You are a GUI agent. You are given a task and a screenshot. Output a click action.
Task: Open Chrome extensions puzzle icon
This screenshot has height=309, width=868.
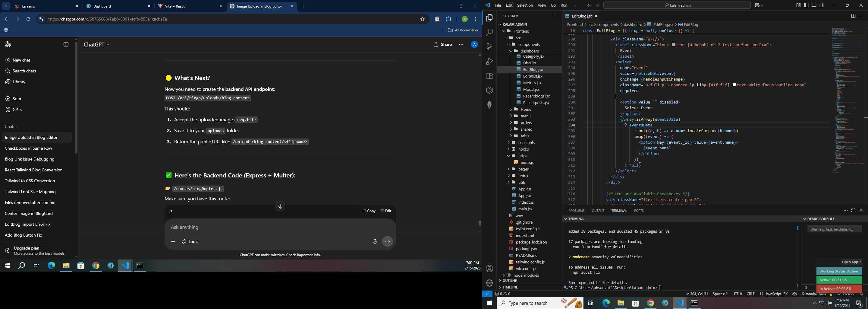click(x=448, y=19)
